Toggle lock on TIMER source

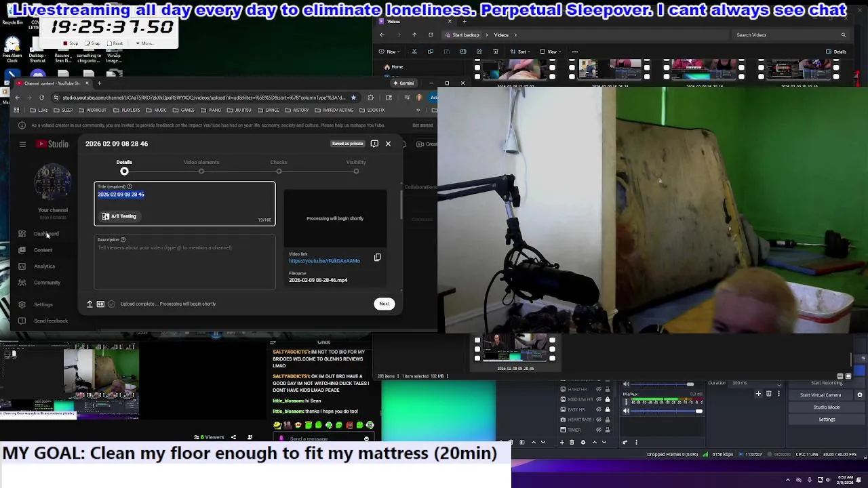pos(608,430)
